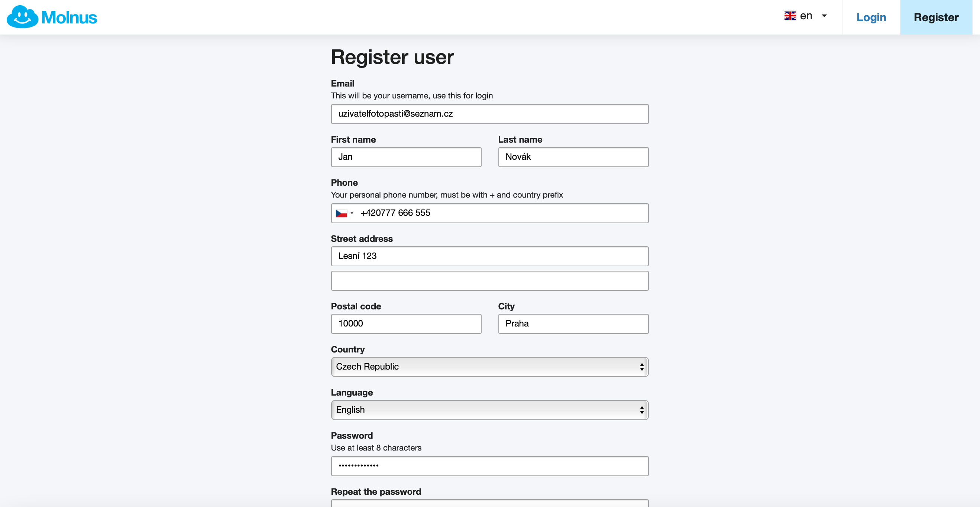The image size is (980, 507).
Task: Click the Molnus brand name text
Action: [x=69, y=17]
